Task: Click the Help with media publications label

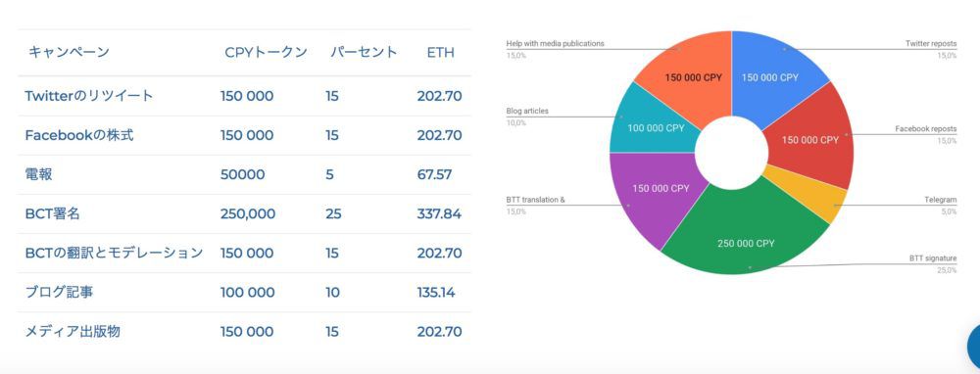Action: (x=555, y=44)
